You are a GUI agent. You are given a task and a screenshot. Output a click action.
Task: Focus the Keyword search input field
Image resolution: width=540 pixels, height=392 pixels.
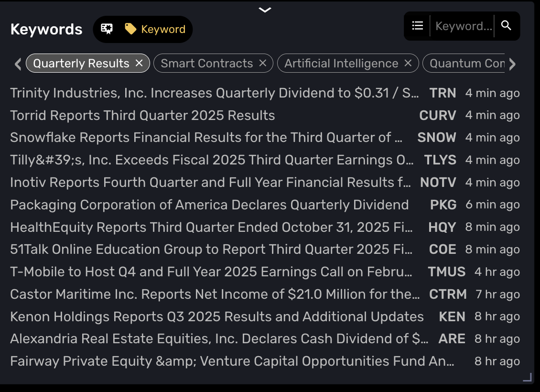(x=464, y=26)
